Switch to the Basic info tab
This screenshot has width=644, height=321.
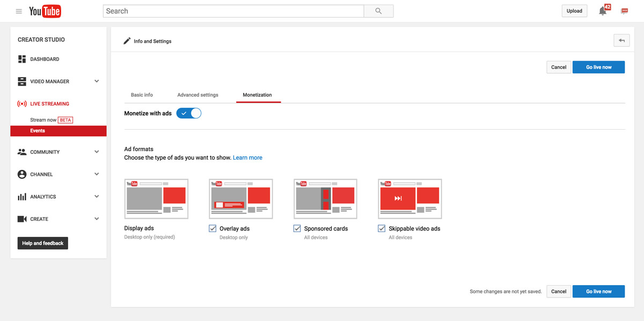coord(142,95)
